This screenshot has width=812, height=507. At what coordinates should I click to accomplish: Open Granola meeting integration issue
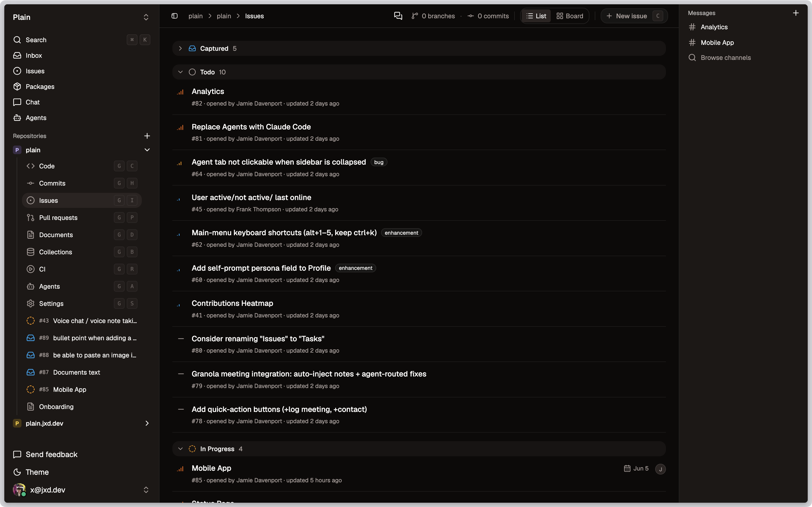309,374
